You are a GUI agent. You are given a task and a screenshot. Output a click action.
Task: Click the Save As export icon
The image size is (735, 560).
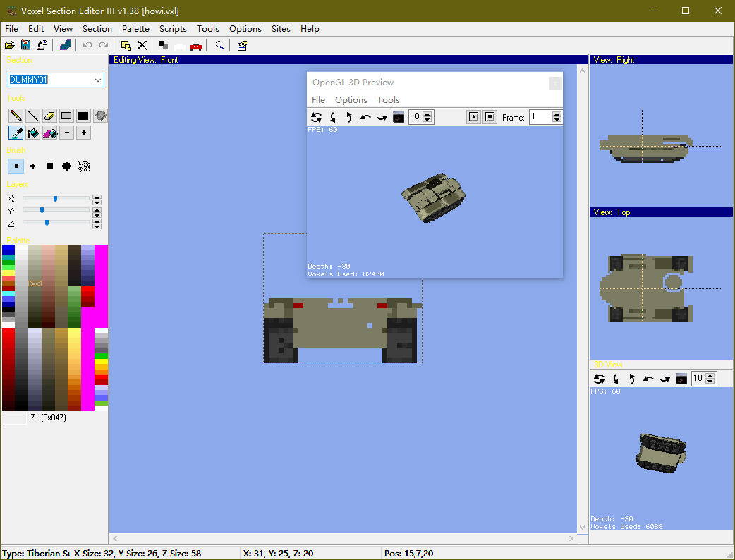[42, 45]
